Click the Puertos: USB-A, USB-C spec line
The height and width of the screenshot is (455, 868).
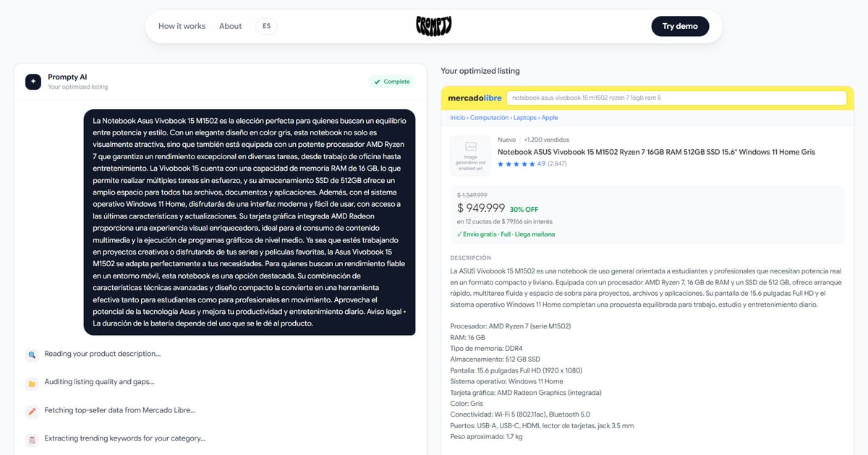[x=542, y=425]
